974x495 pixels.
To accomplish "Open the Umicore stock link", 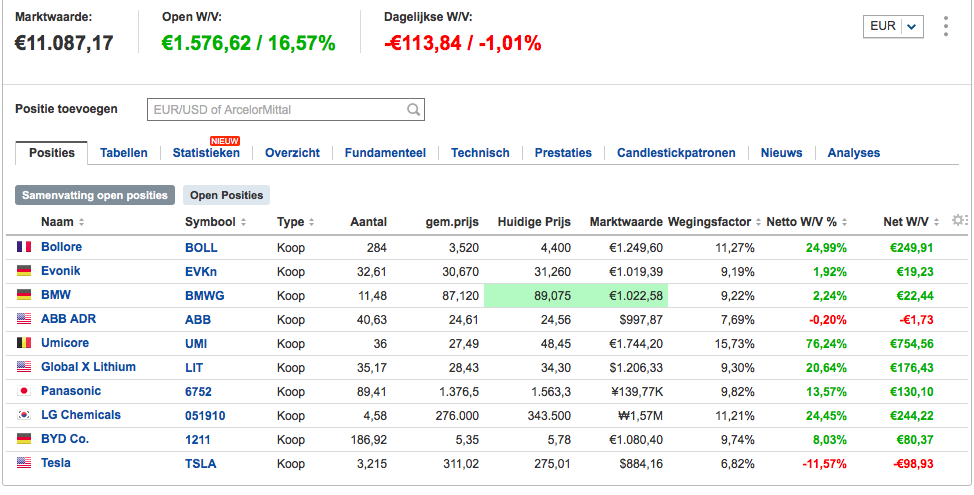I will point(65,343).
